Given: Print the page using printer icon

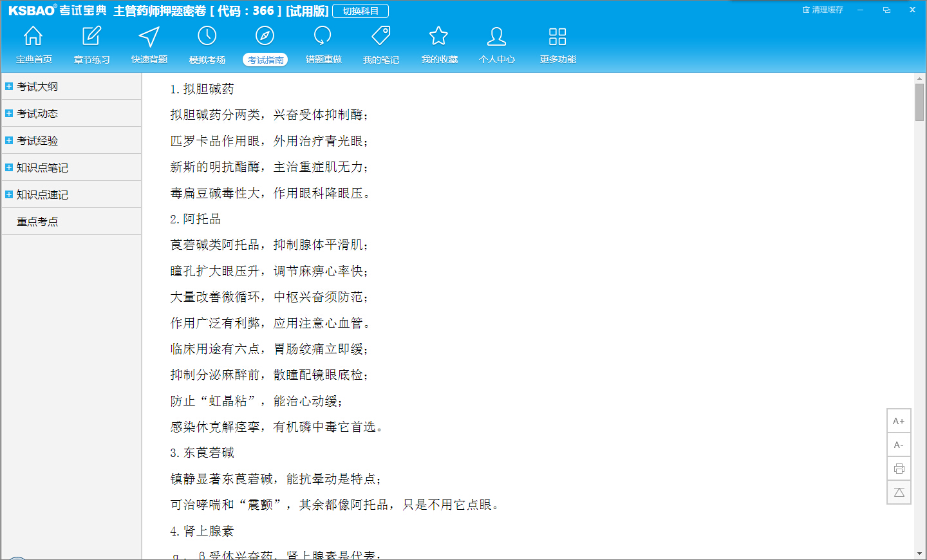Looking at the screenshot, I should [899, 469].
